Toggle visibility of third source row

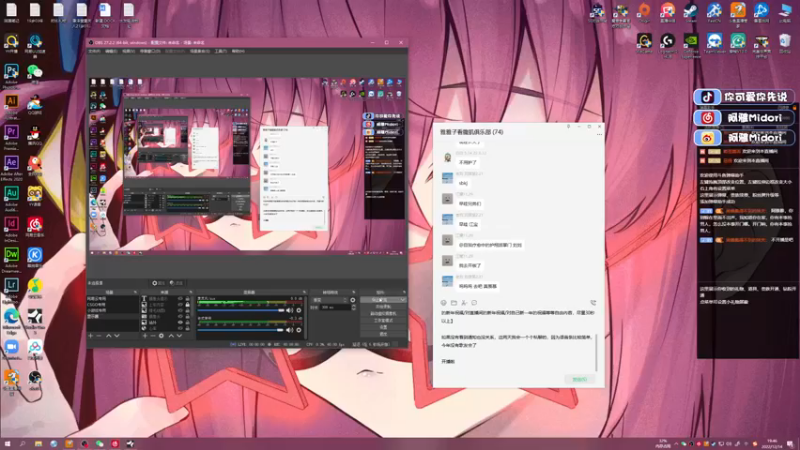pyautogui.click(x=180, y=310)
